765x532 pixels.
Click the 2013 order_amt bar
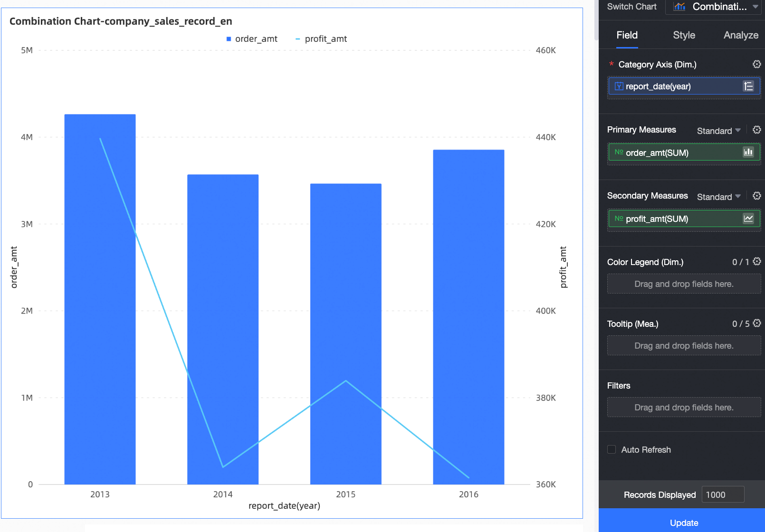(100, 299)
